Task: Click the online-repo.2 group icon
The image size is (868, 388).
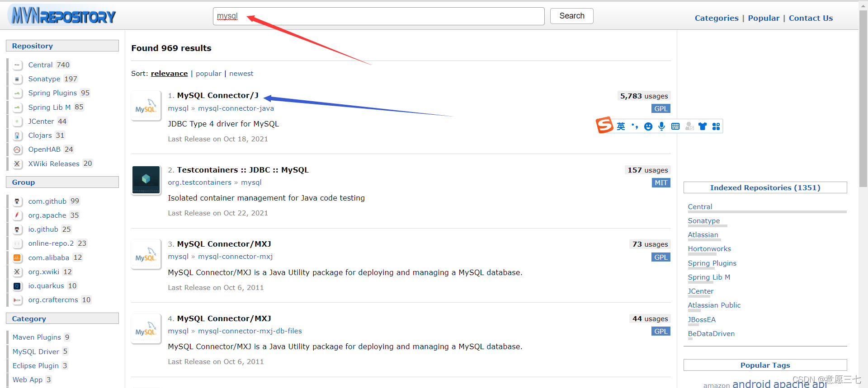Action: point(17,243)
